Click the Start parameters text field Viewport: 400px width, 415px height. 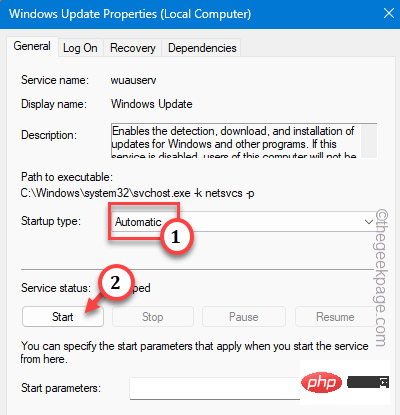pyautogui.click(x=215, y=388)
